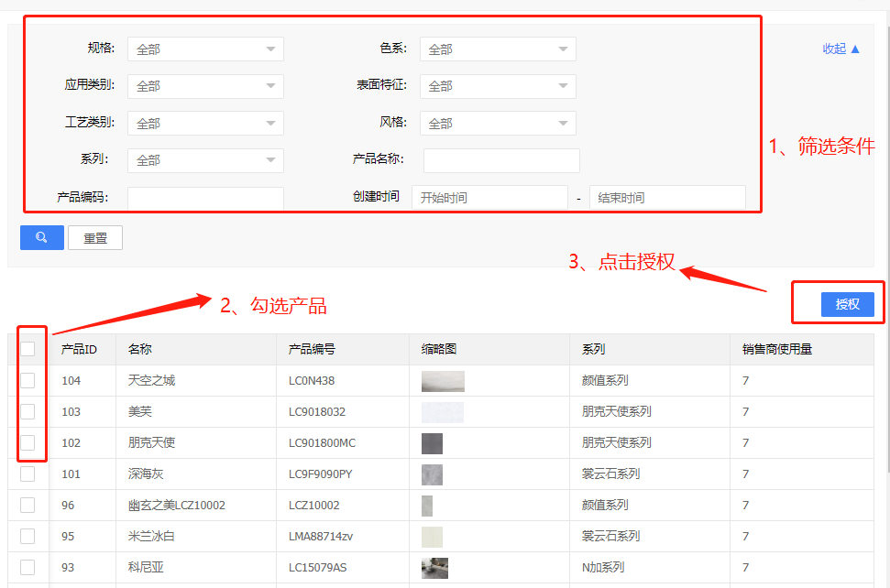
Task: Open the 工艺类别 dropdown
Action: click(205, 123)
